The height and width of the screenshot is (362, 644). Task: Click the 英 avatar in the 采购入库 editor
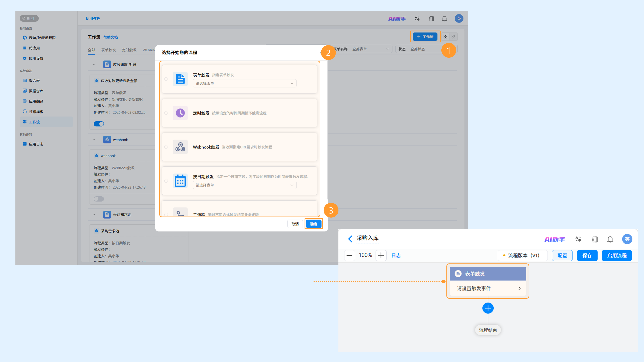[627, 239]
